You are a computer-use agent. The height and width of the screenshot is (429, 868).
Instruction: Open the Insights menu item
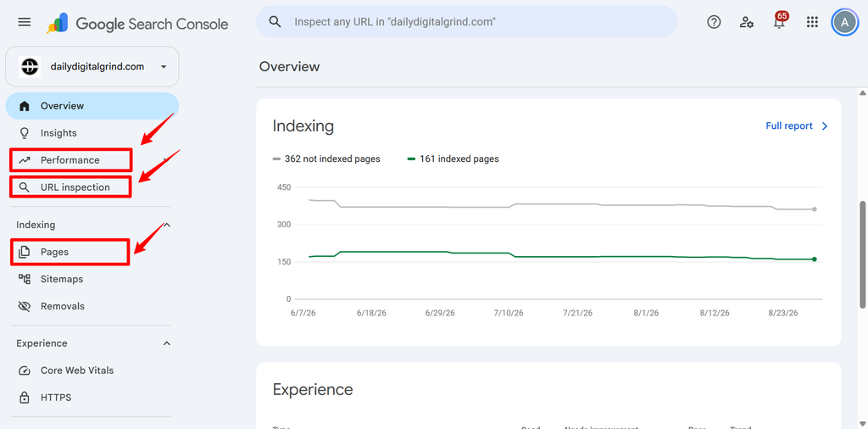92,133
